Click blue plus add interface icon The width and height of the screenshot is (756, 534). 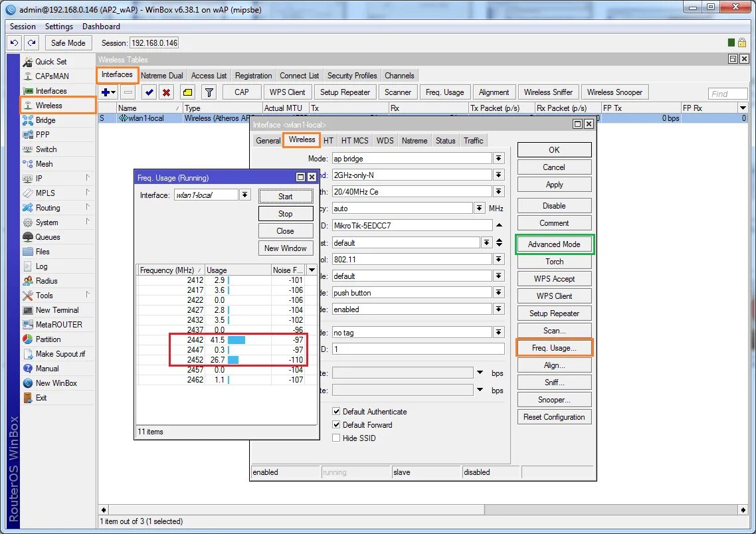click(108, 92)
